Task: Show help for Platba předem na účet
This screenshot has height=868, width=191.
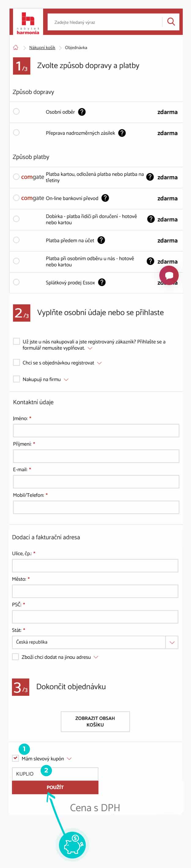Action: pos(101,240)
